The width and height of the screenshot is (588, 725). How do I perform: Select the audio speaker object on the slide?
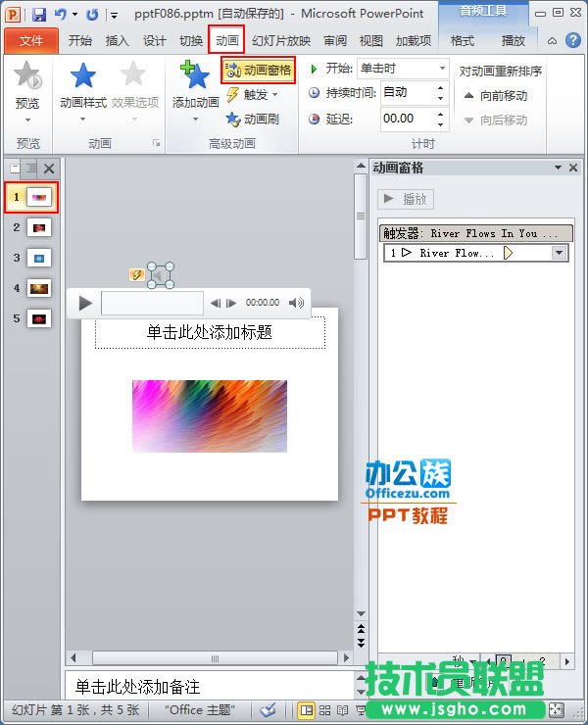pos(160,275)
